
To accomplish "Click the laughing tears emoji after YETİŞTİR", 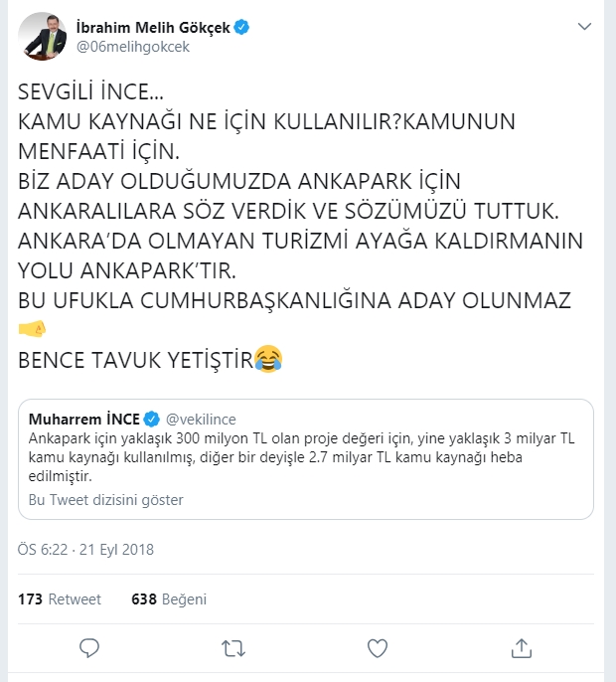I will coord(268,358).
